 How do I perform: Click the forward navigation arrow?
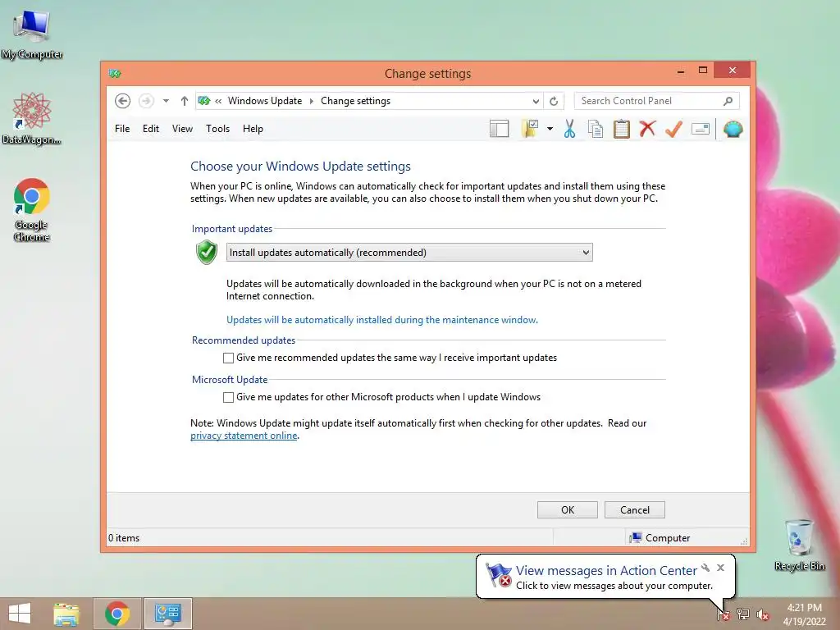(146, 101)
